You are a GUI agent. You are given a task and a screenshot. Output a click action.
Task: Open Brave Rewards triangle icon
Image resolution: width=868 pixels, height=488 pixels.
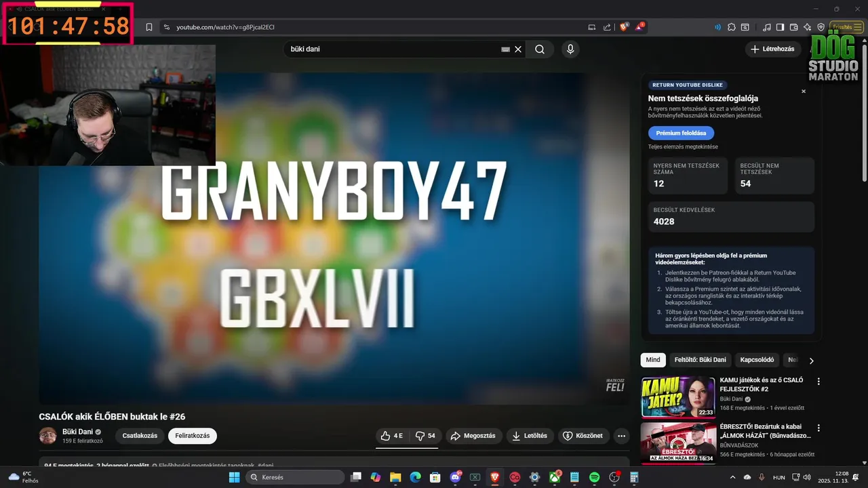coord(640,27)
